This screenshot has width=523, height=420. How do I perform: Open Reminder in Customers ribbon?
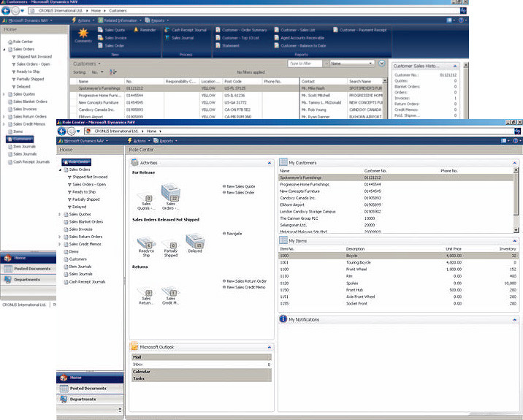pyautogui.click(x=145, y=30)
